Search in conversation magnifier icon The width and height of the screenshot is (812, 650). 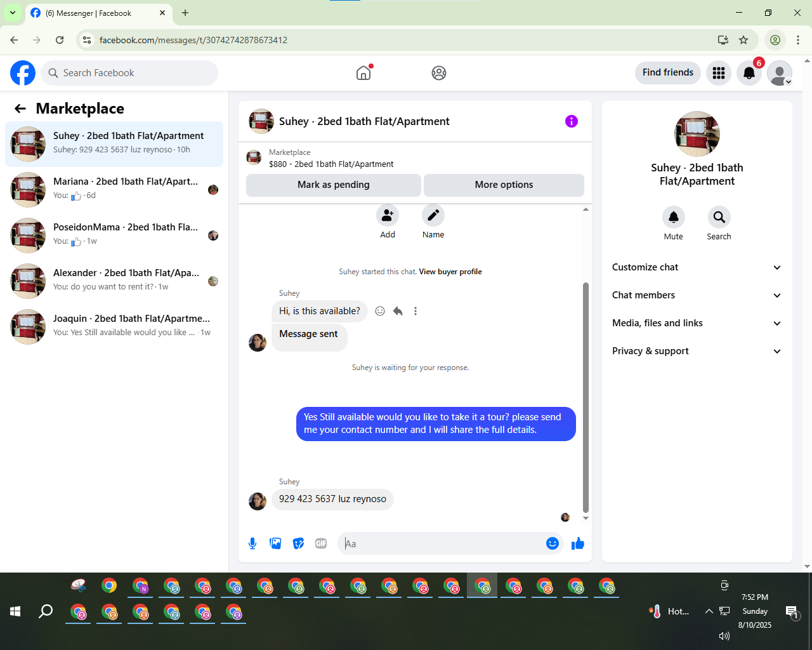[x=719, y=217]
